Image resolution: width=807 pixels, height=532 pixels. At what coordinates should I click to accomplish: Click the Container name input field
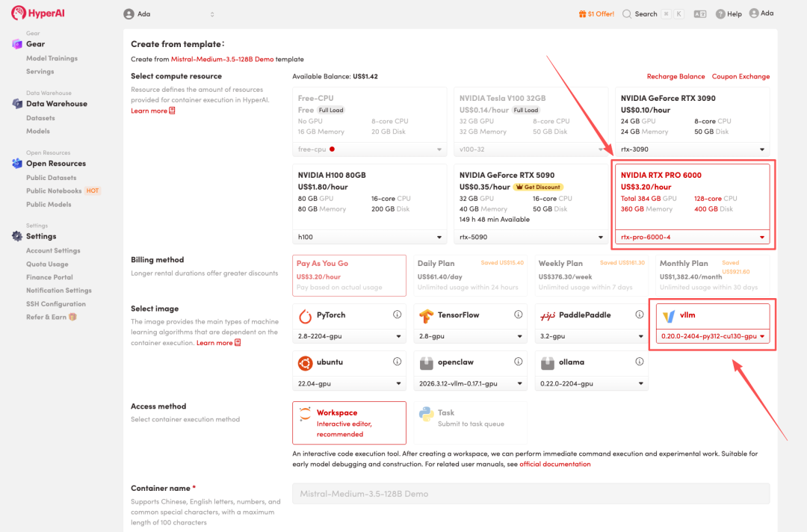pos(531,494)
